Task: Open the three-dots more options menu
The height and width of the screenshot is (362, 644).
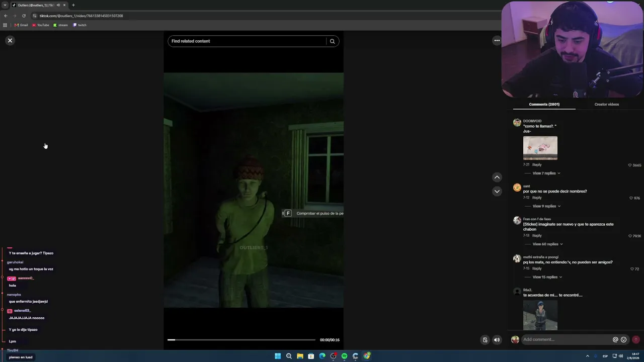Action: pos(497,40)
